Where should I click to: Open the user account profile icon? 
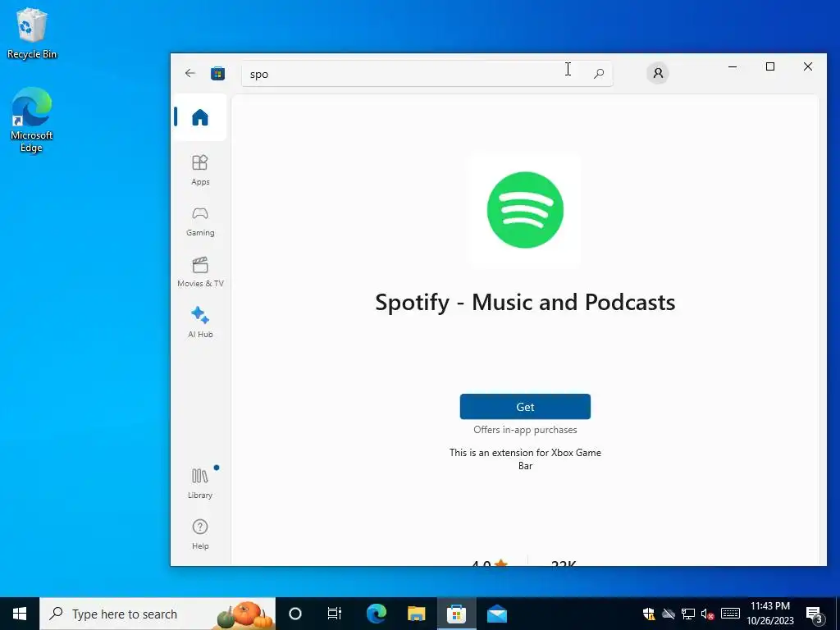point(658,73)
